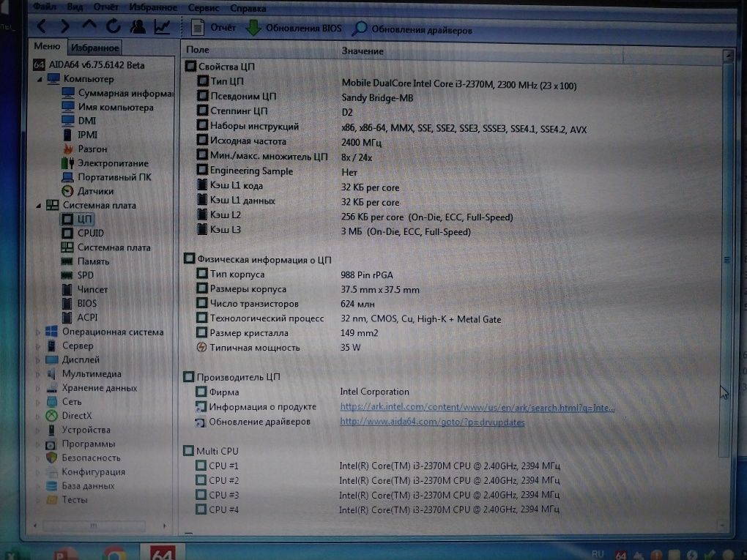Open the Разгон flame icon item
747x560 pixels.
point(68,149)
